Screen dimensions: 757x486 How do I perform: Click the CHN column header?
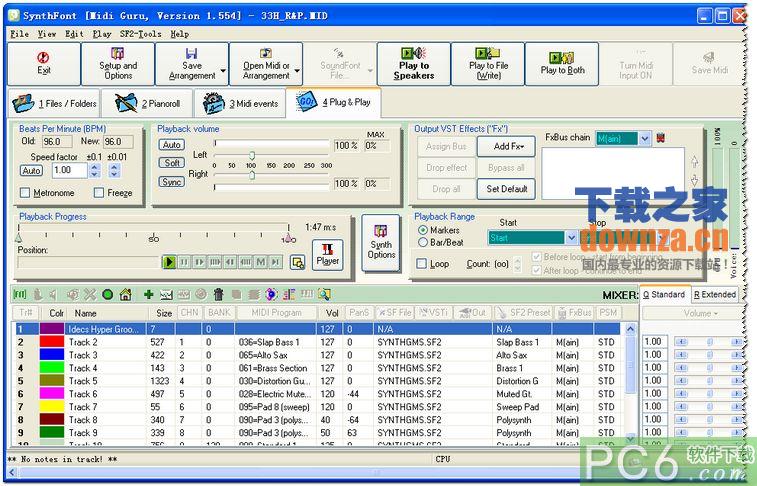pyautogui.click(x=189, y=313)
